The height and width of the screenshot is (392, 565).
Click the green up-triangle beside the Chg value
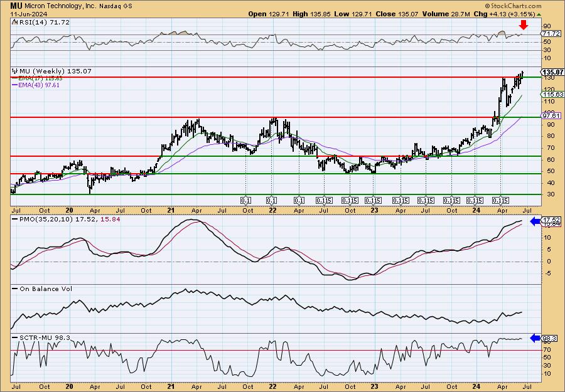click(539, 14)
